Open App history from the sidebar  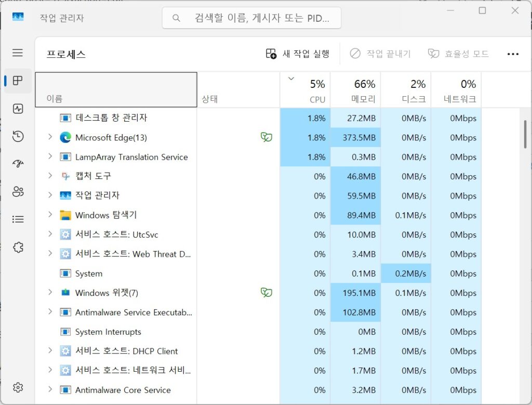(18, 136)
